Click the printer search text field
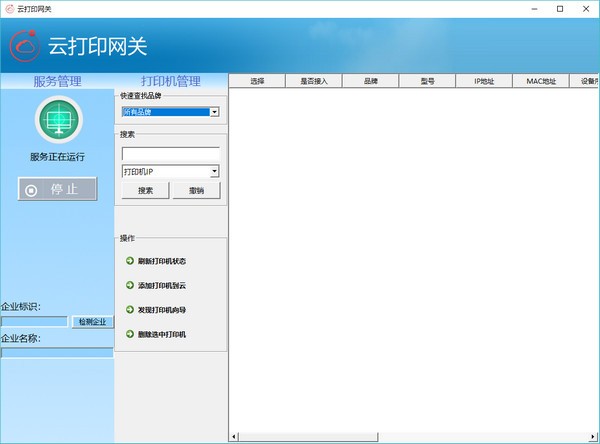Viewport: 600px width, 444px height. coord(170,154)
